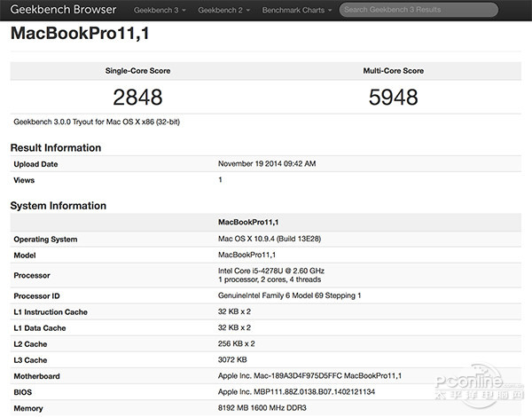Select the single-core score 2848

(x=137, y=97)
